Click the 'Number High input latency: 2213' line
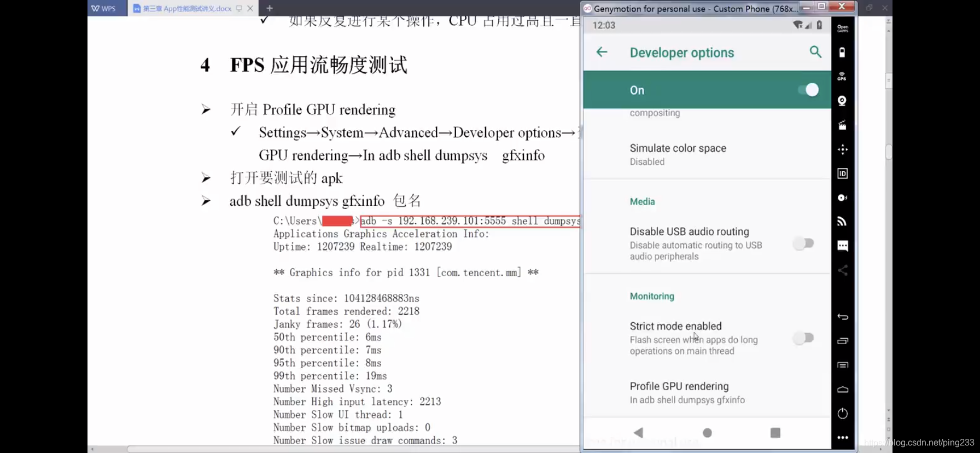This screenshot has width=980, height=453. [357, 402]
